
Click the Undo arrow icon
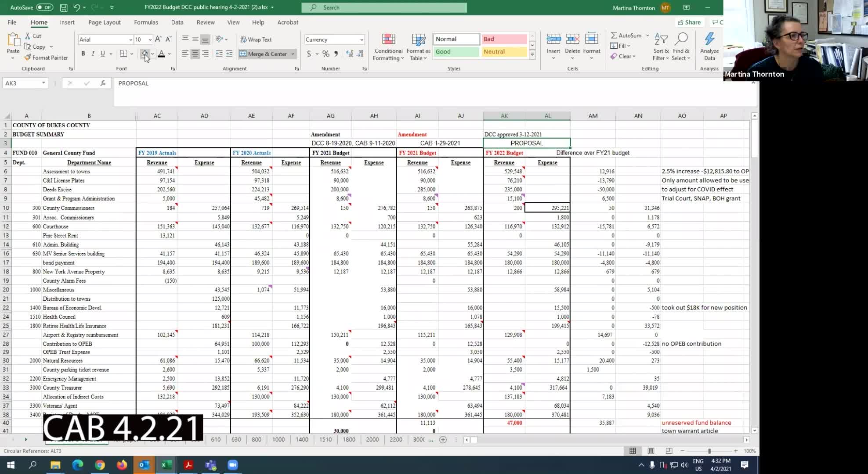click(76, 7)
